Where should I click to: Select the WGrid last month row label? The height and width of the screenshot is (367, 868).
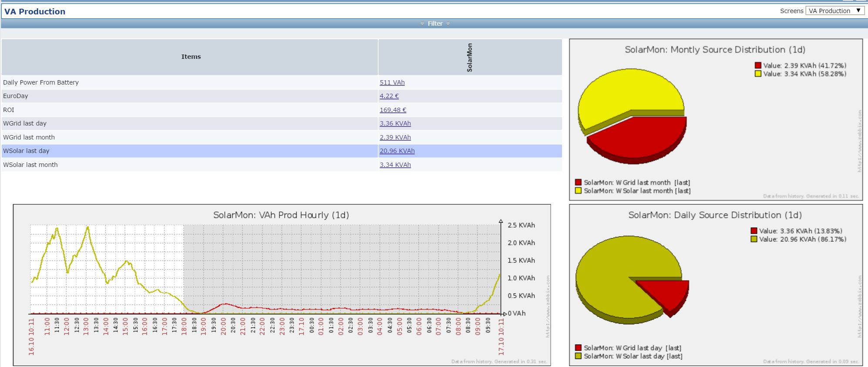tap(29, 137)
